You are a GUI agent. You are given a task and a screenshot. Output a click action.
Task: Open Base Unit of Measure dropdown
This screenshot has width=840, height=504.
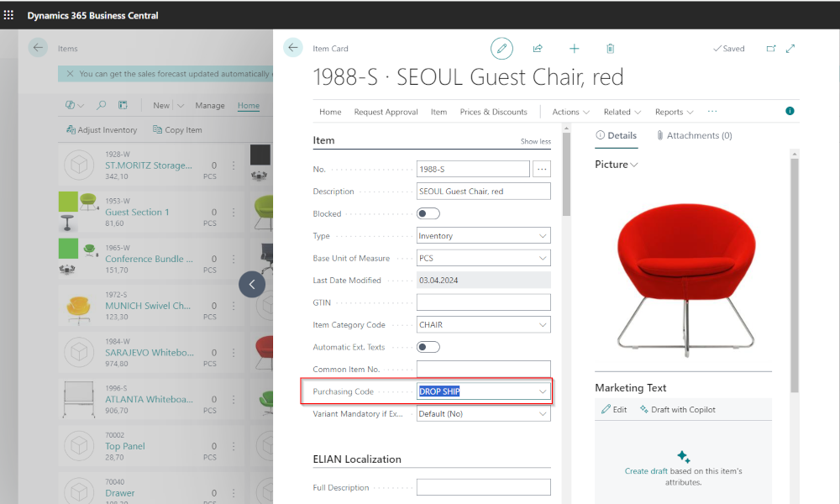click(x=543, y=258)
